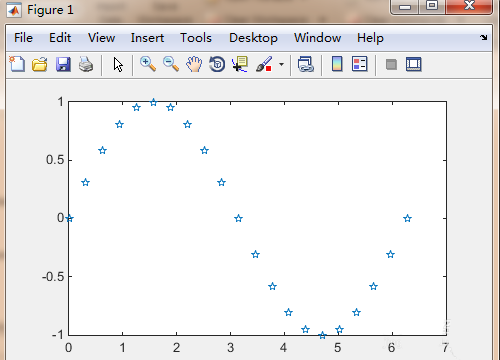Open the Tools menu
Image resolution: width=500 pixels, height=360 pixels.
[x=196, y=38]
